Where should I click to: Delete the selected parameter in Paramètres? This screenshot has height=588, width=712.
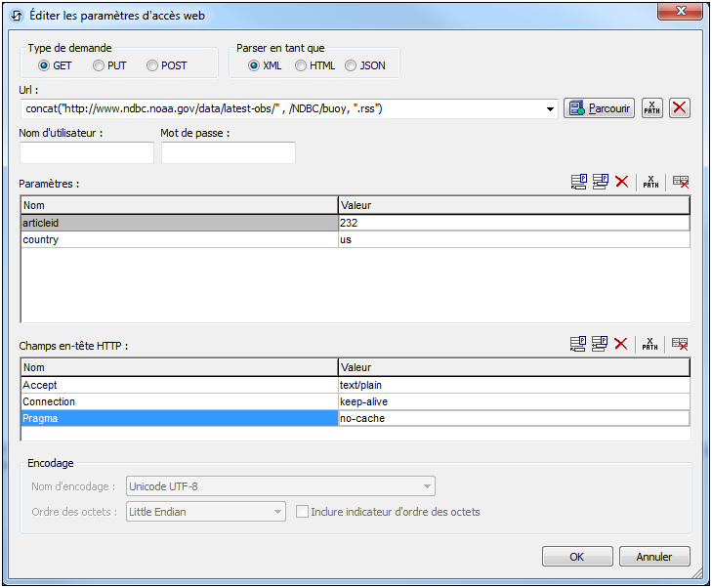[621, 183]
